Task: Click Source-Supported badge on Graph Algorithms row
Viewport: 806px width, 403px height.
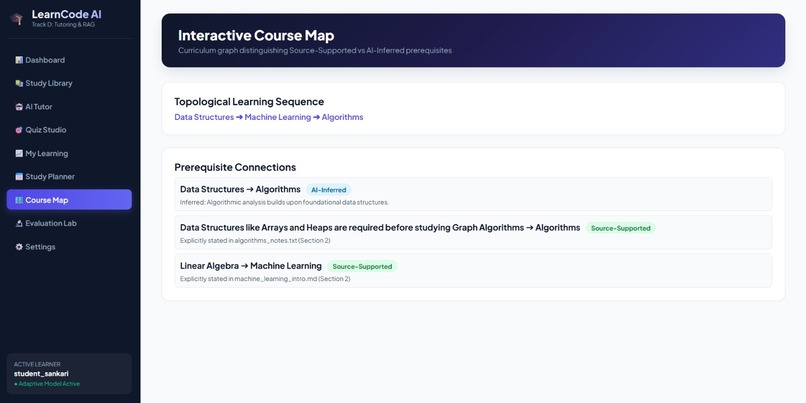Action: click(x=620, y=228)
